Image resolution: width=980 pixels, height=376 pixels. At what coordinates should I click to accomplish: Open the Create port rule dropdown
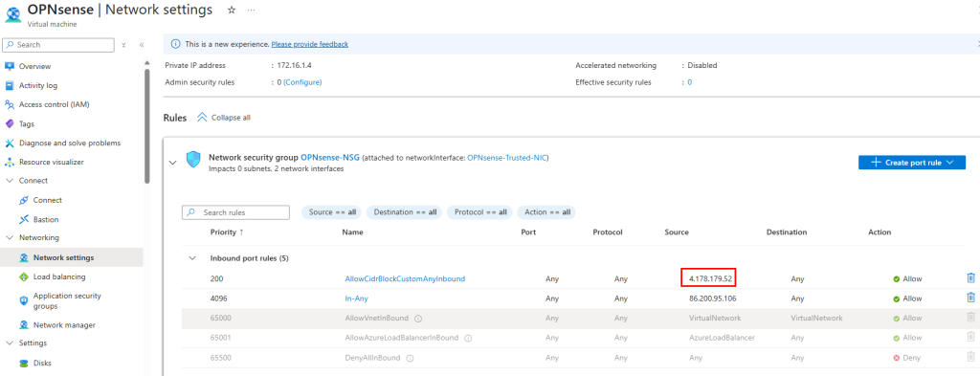(x=911, y=163)
